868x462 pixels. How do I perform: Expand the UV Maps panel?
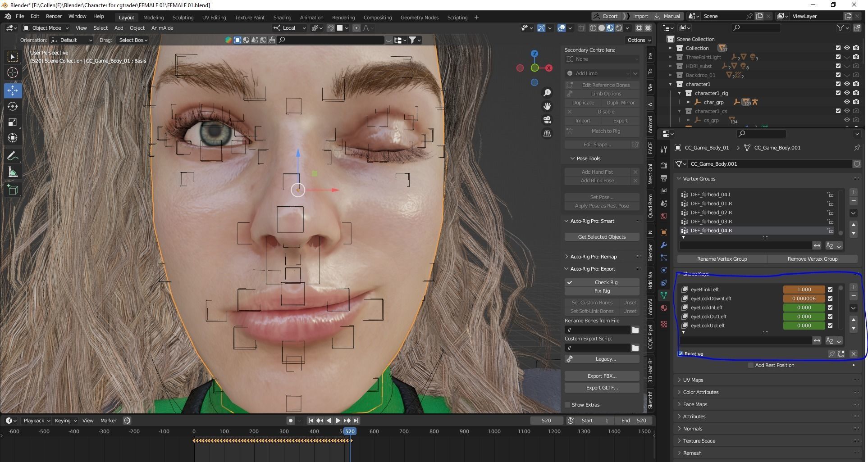pos(693,380)
